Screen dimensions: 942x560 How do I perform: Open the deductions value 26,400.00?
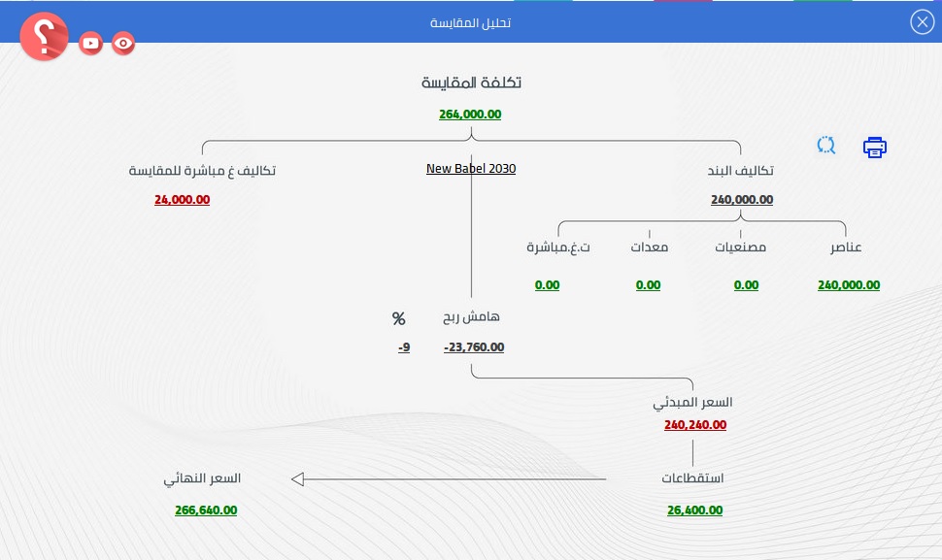click(694, 511)
